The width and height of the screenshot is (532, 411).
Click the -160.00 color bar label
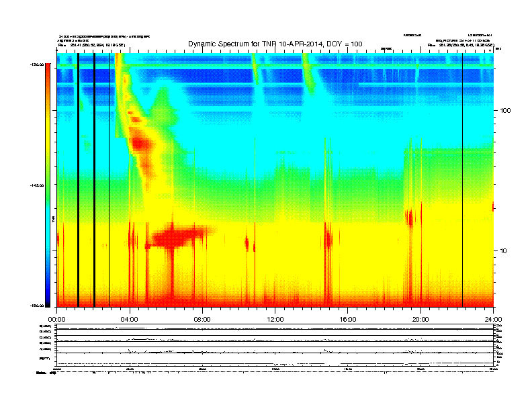click(37, 306)
